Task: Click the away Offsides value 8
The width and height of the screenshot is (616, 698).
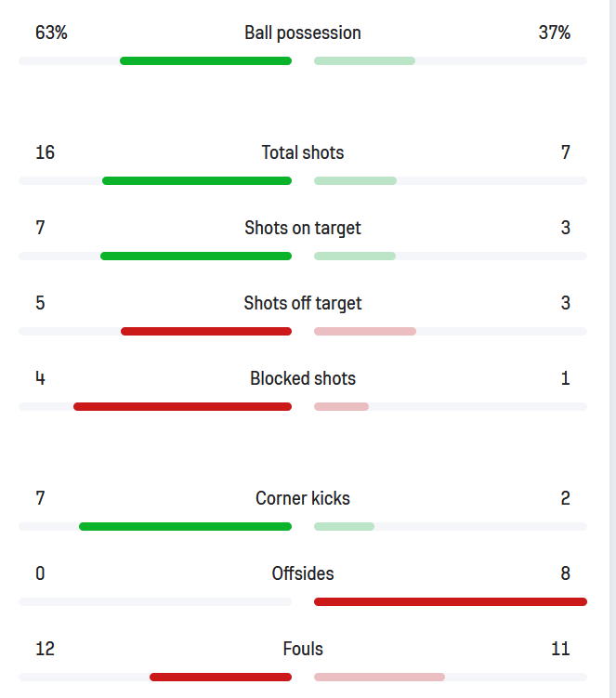Action: pos(565,574)
